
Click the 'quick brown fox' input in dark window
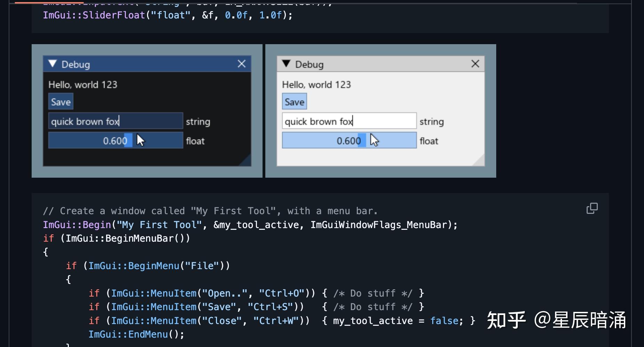[116, 121]
